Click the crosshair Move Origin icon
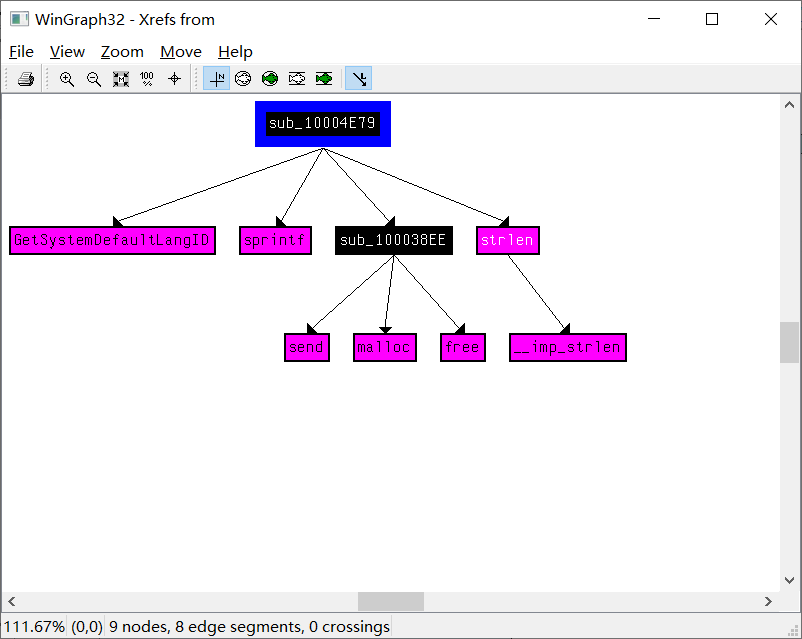Screen dimensions: 802x639 coord(174,79)
